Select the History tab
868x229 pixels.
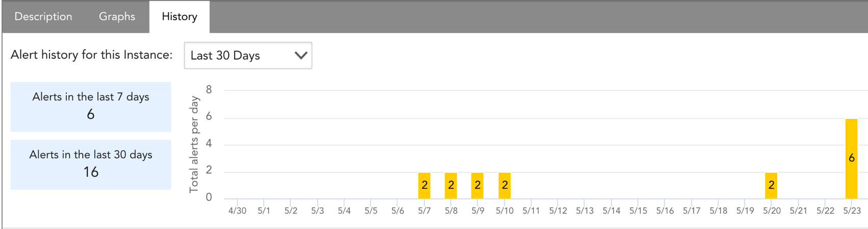[x=180, y=17]
